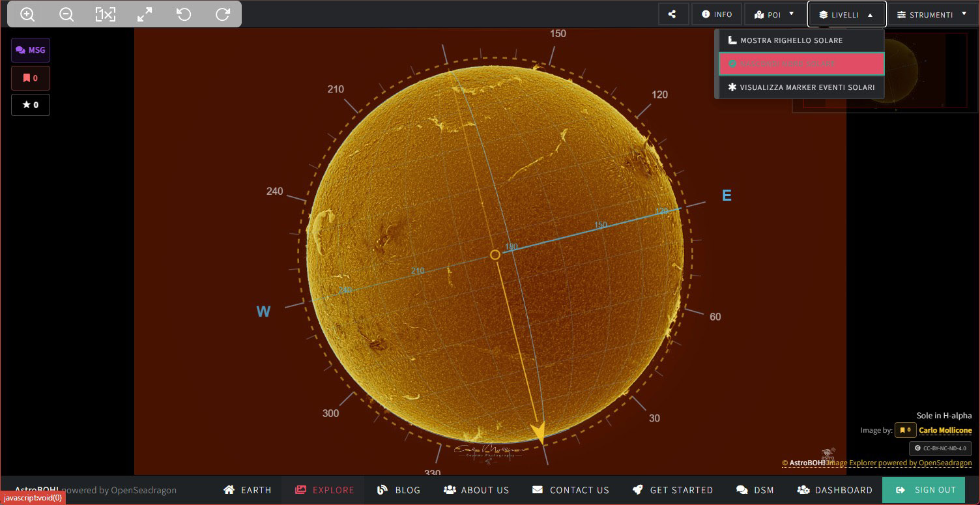Open the DASHBOARD navigation item
The width and height of the screenshot is (980, 505).
coord(834,490)
